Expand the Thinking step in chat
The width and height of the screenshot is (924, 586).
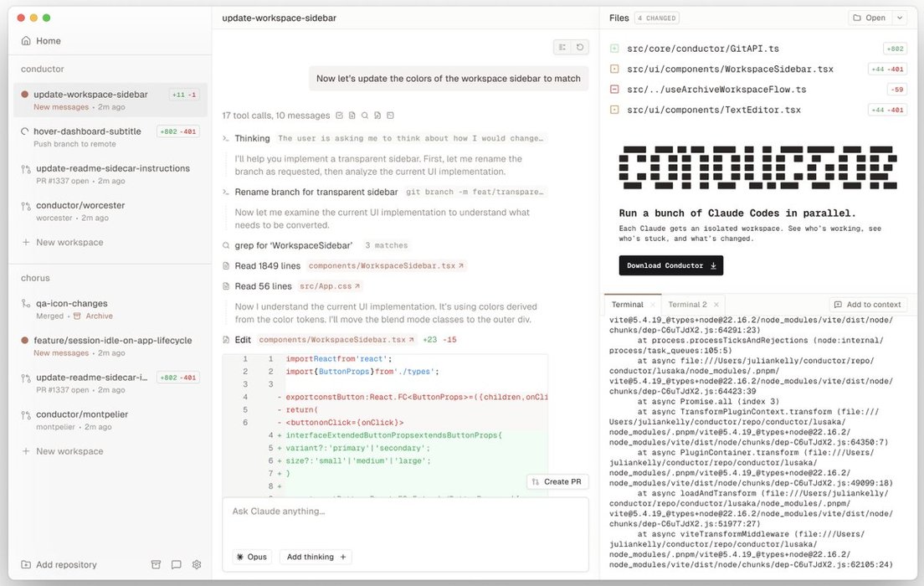tap(252, 138)
